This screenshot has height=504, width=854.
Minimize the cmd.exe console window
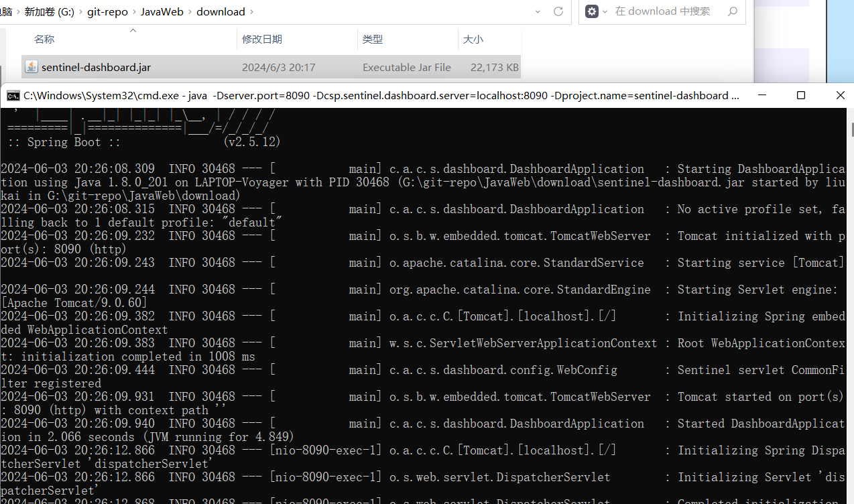click(761, 95)
